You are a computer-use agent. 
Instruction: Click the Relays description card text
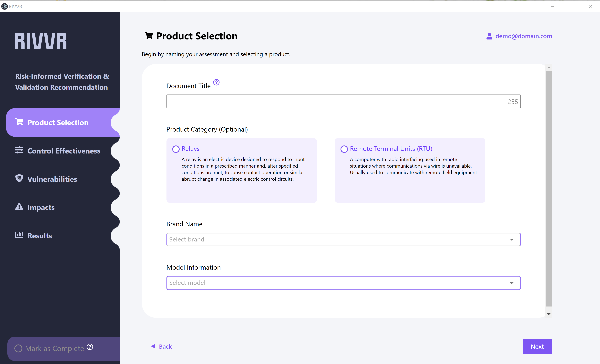click(243, 169)
